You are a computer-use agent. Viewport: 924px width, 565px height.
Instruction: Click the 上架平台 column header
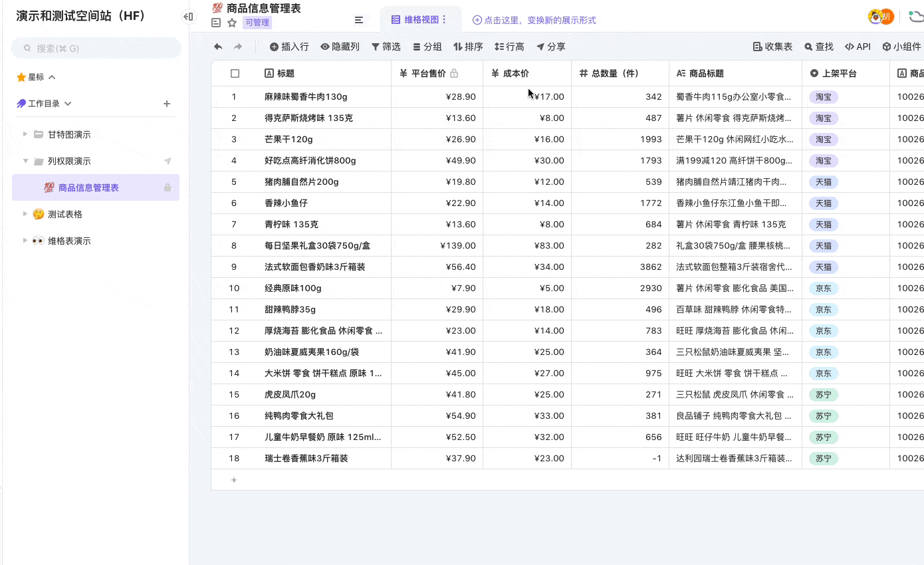coord(846,73)
